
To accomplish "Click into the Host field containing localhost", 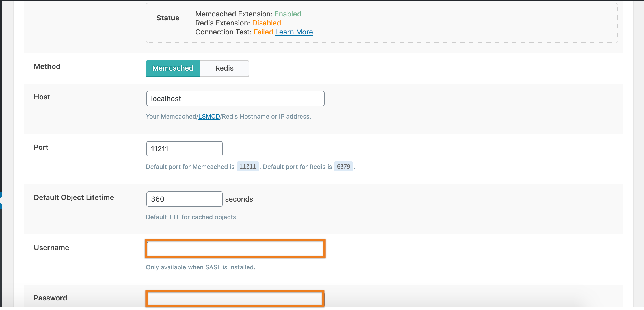I will click(x=235, y=99).
